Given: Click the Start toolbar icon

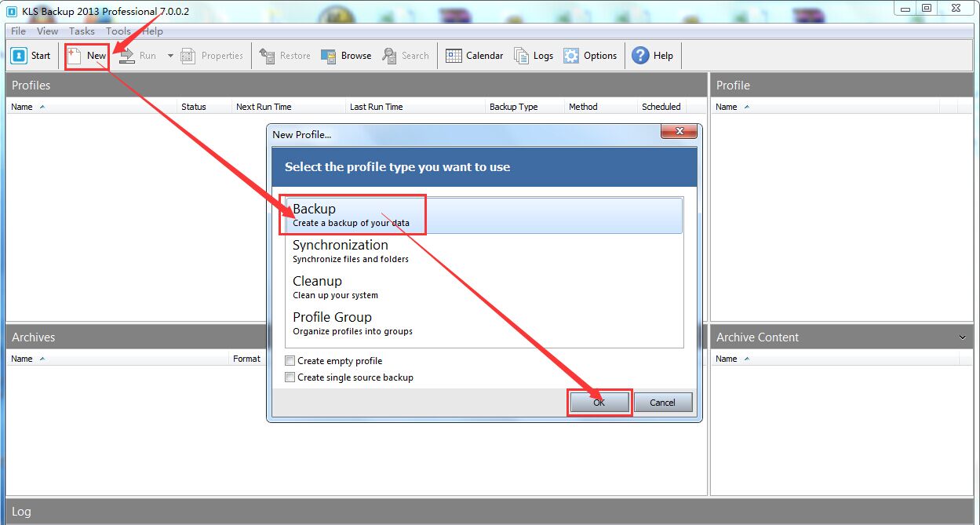Looking at the screenshot, I should click(x=20, y=56).
